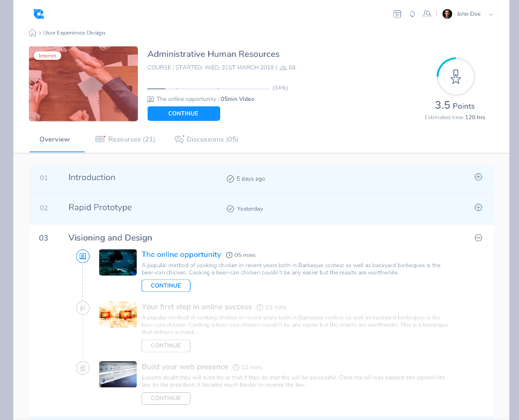The width and height of the screenshot is (519, 420).
Task: Click the completed checkmark next to Introduction
Action: pyautogui.click(x=230, y=178)
